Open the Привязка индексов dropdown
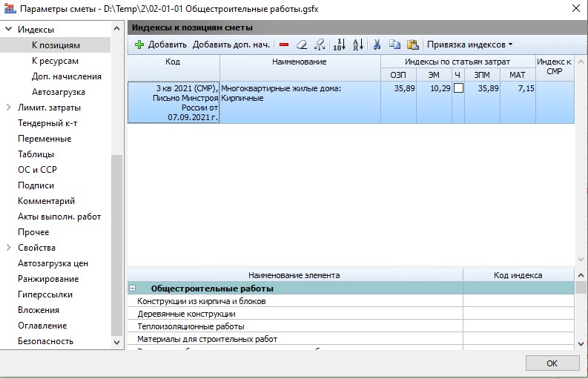588x379 pixels. pyautogui.click(x=469, y=45)
